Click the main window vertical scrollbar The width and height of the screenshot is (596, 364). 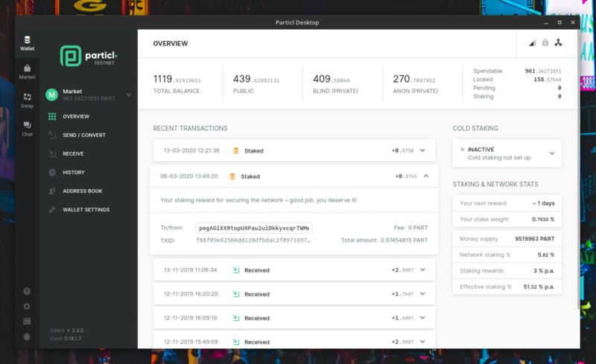[x=579, y=170]
